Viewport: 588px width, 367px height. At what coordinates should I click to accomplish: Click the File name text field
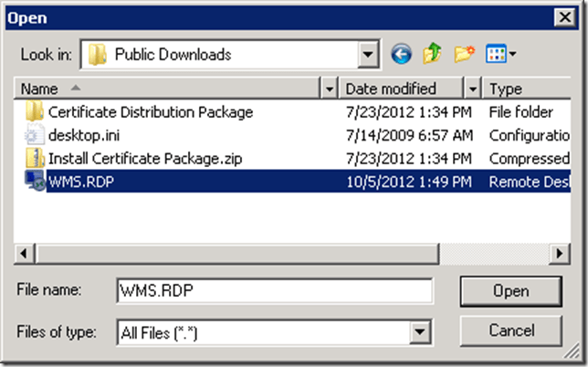click(x=274, y=290)
